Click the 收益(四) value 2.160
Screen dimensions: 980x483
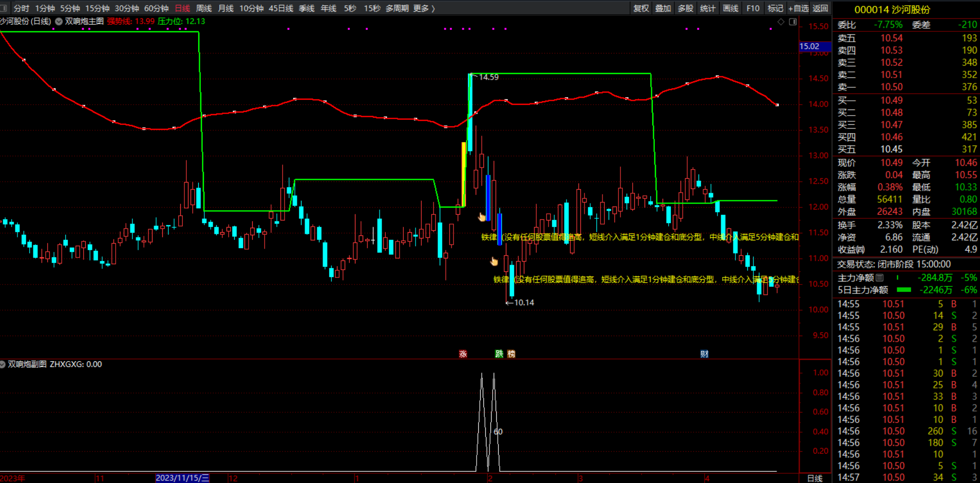(x=891, y=249)
